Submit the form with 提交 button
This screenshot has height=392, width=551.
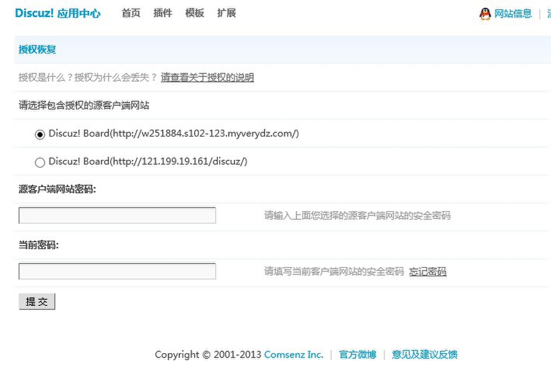pos(37,302)
